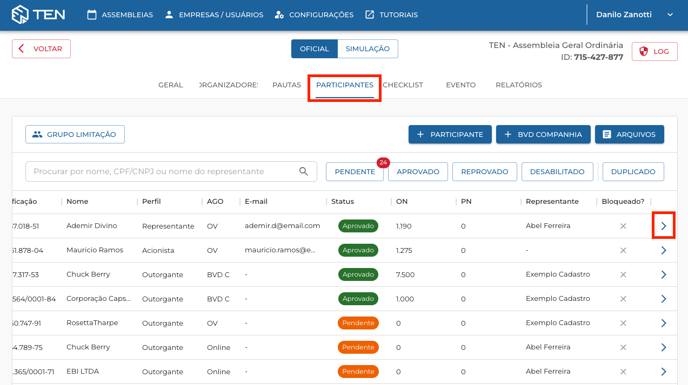Switch to the Organizadores tab

pos(228,85)
